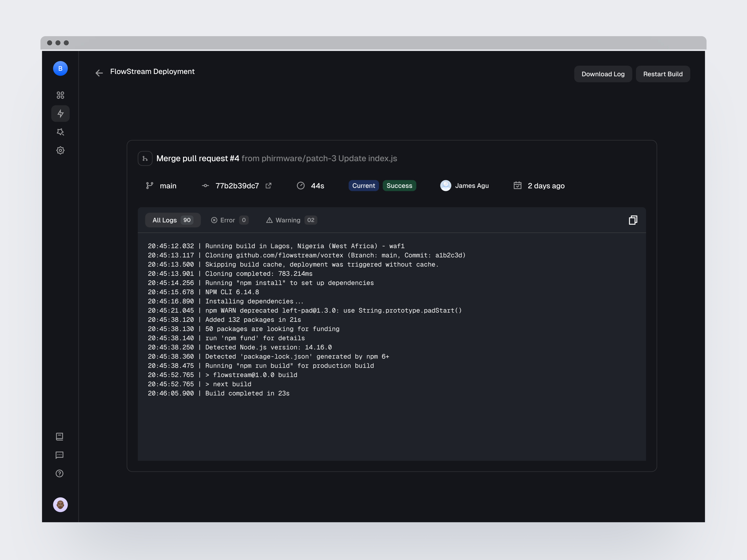Viewport: 747px width, 560px height.
Task: Open the sparkle star sidebar icon
Action: (60, 132)
